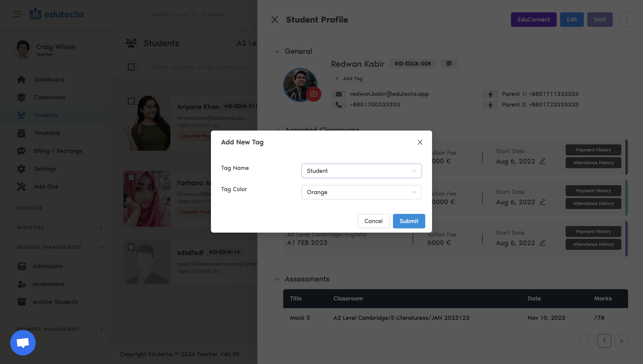
Task: Toggle the hamburger sidebar menu icon
Action: tap(17, 14)
